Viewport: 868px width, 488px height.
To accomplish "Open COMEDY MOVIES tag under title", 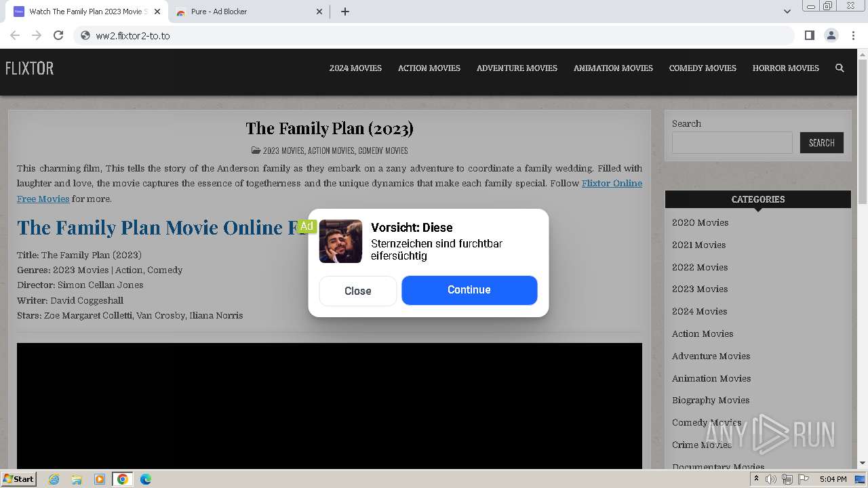I will tap(382, 150).
